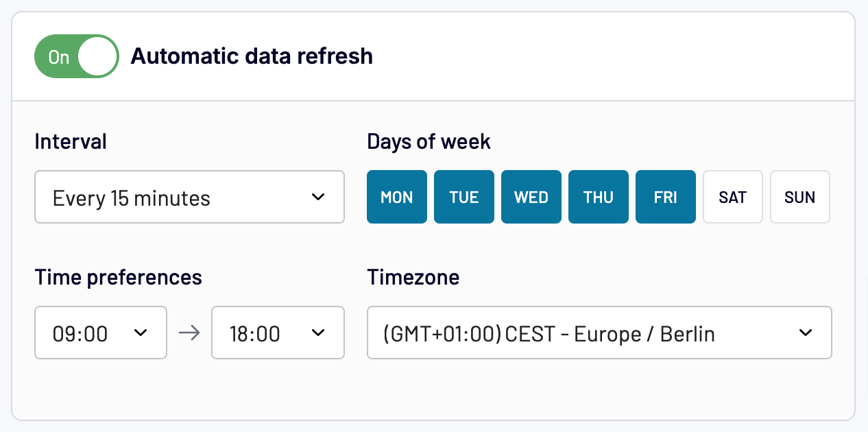This screenshot has width=868, height=432.
Task: Click the Automatic data refresh heading
Action: (x=252, y=56)
